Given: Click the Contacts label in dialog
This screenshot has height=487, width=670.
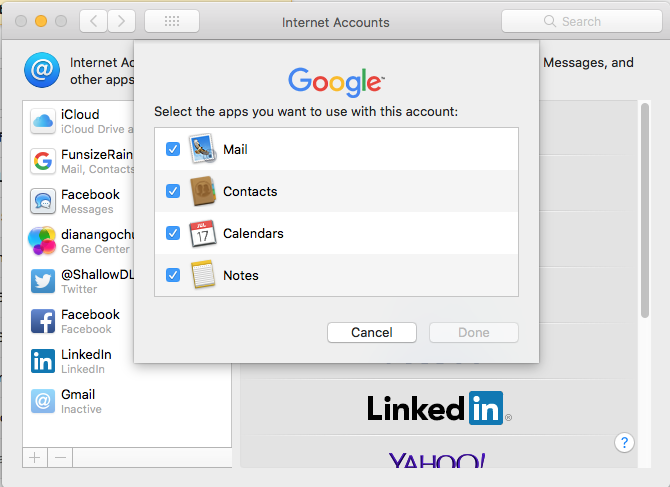Looking at the screenshot, I should click(250, 191).
